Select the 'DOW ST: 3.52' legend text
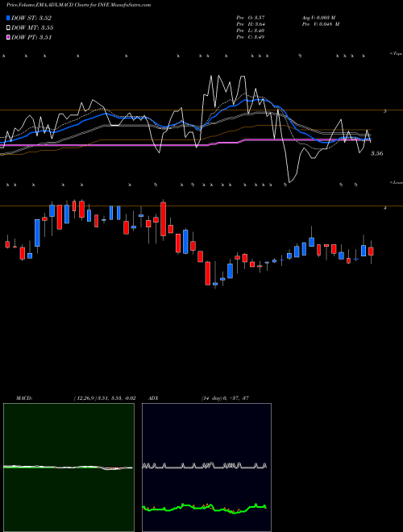The width and height of the screenshot is (403, 532). [31, 18]
